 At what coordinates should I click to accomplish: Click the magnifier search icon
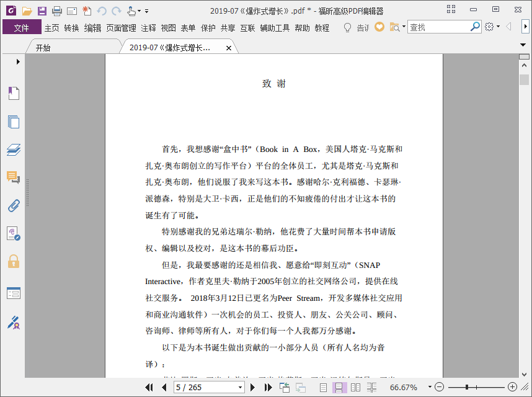(x=476, y=27)
